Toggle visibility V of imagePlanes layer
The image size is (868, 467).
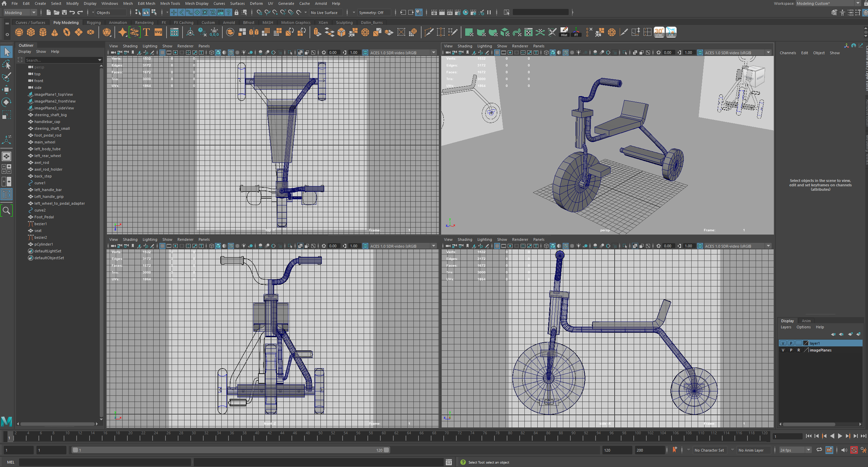pyautogui.click(x=783, y=350)
